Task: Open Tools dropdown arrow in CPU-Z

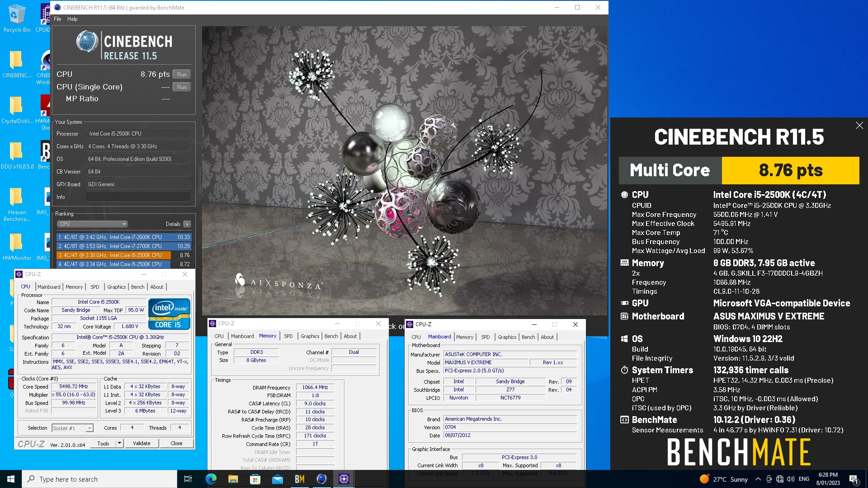Action: pos(119,443)
